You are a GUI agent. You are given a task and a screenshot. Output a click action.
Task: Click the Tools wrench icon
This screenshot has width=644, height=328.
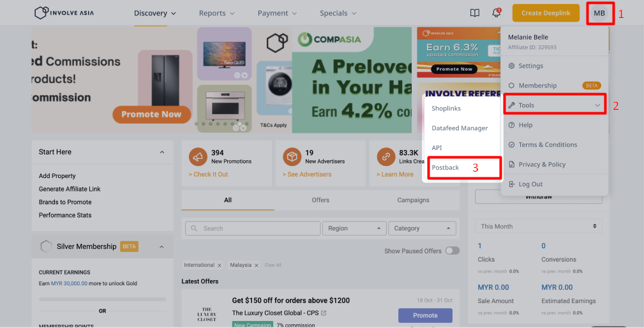pos(511,105)
